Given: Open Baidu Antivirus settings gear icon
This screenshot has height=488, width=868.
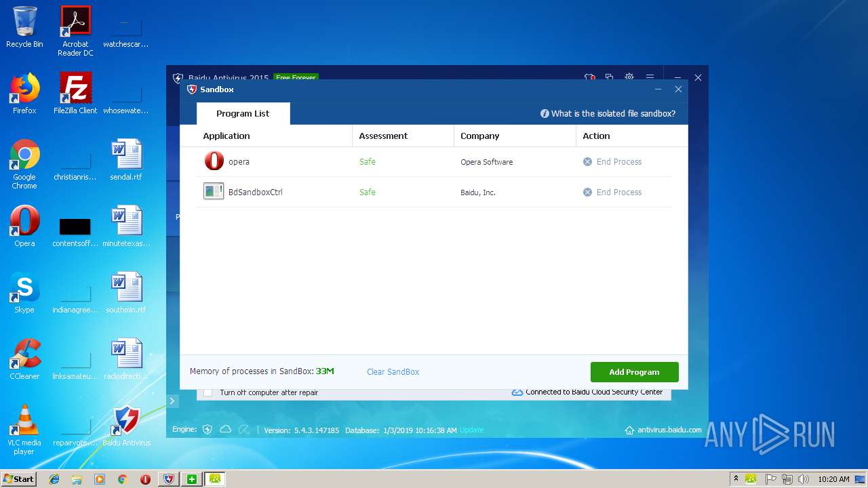Looking at the screenshot, I should (x=629, y=77).
